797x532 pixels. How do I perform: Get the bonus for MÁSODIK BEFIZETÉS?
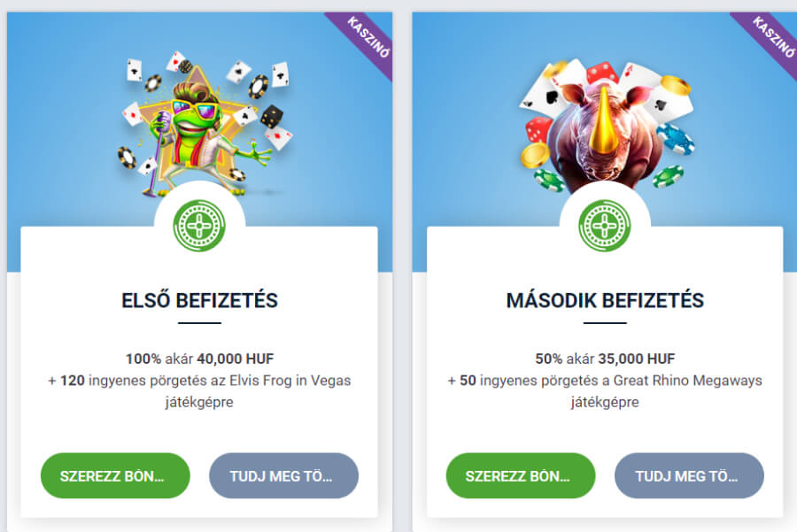coord(521,475)
